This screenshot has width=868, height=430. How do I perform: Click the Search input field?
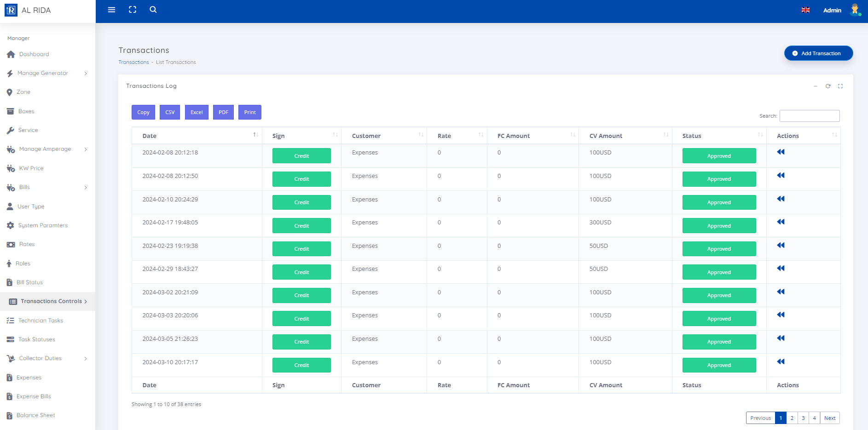[810, 116]
